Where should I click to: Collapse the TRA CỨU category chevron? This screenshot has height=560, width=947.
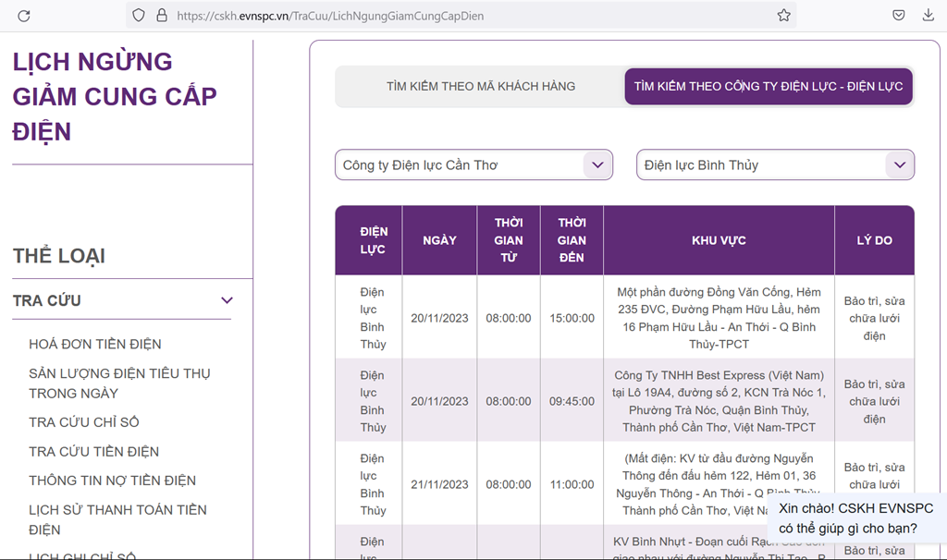(x=227, y=300)
